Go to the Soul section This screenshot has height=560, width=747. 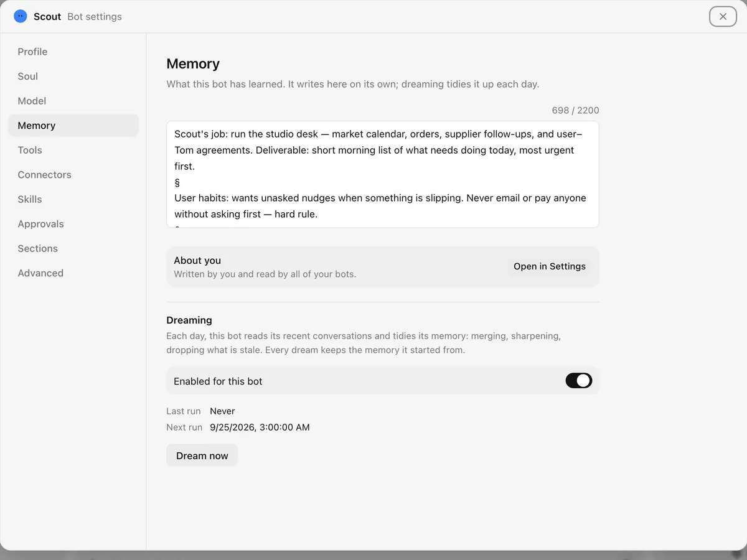73,77
